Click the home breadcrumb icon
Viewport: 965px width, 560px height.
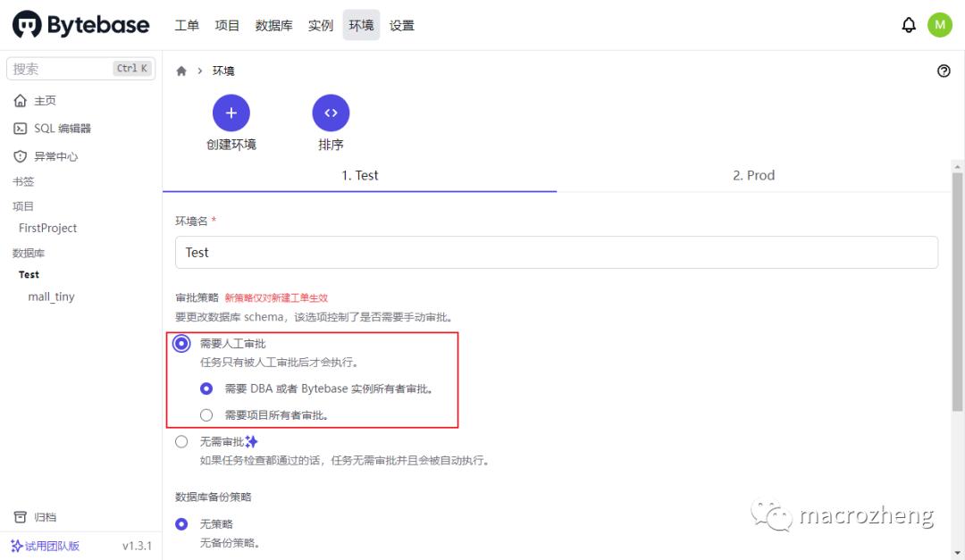(x=181, y=70)
